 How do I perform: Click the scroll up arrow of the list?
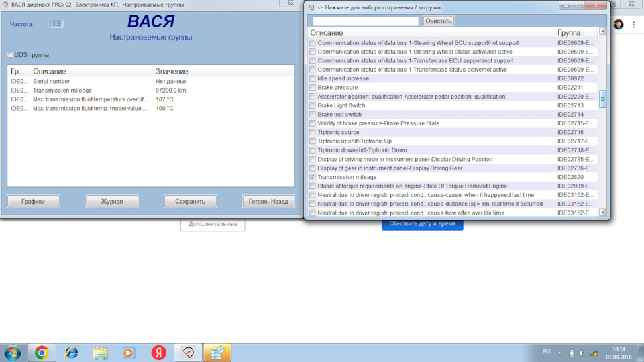[602, 32]
